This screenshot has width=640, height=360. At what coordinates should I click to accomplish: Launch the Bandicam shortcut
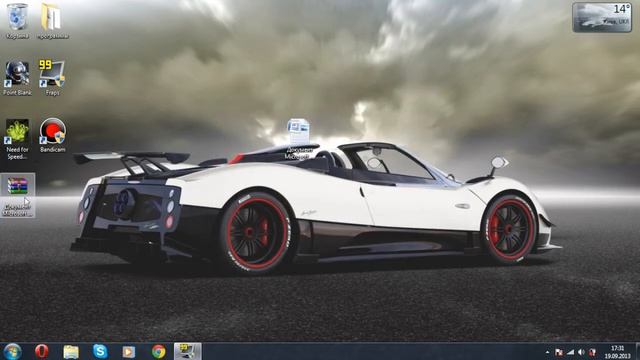tap(53, 135)
